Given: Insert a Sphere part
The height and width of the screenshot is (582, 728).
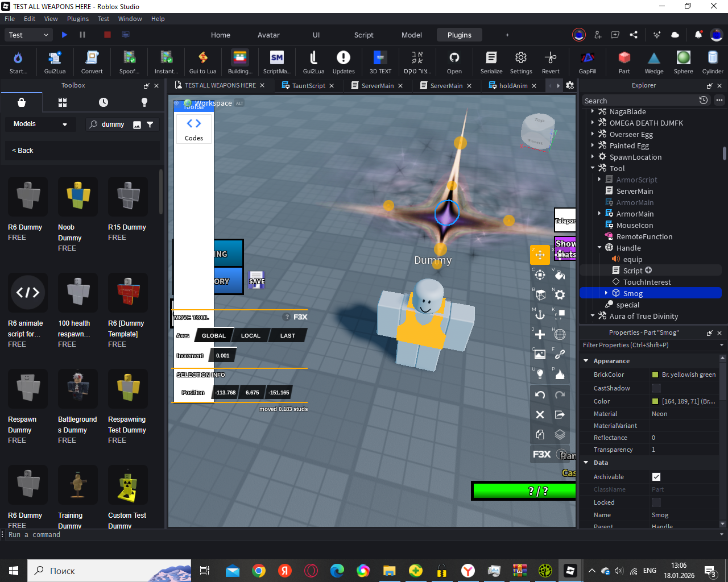Looking at the screenshot, I should point(684,62).
